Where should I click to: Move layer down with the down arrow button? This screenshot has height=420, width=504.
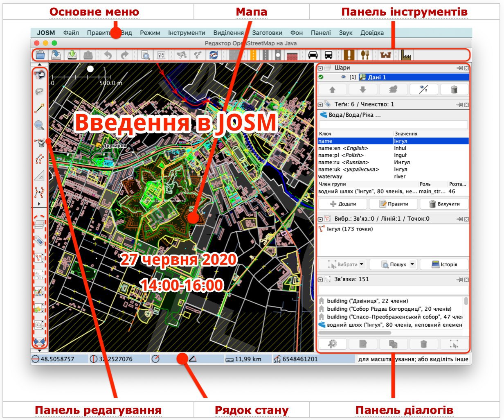pos(362,89)
